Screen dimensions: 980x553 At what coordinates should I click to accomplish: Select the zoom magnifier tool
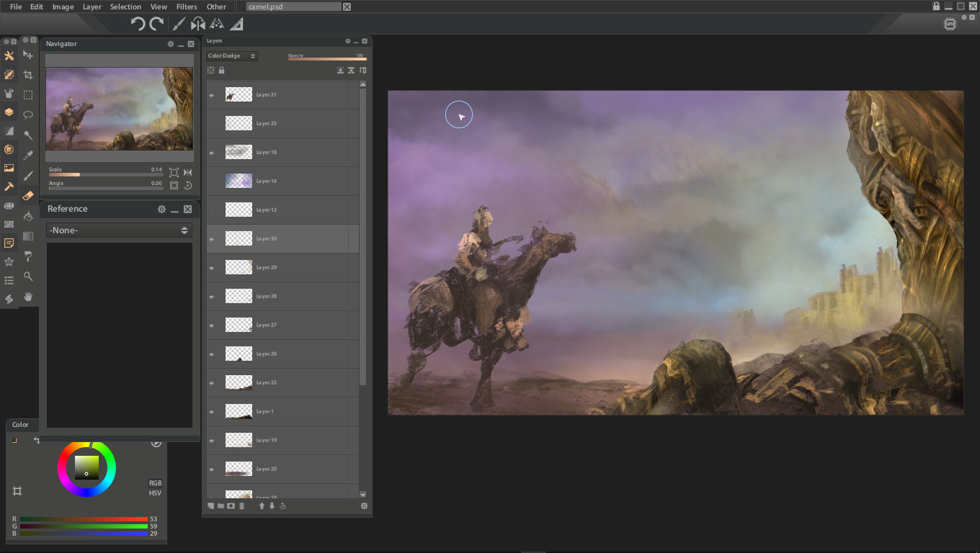pyautogui.click(x=28, y=276)
